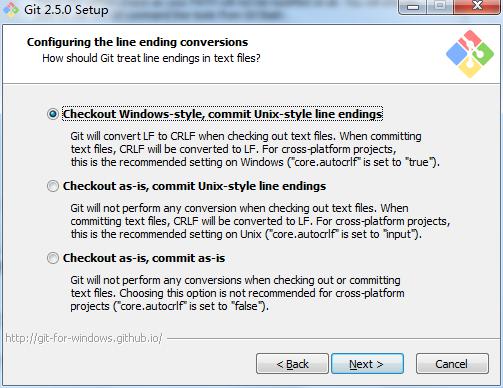Image resolution: width=503 pixels, height=388 pixels.
Task: Click the description mentioning core.autocrlf set to input
Action: tap(260, 221)
